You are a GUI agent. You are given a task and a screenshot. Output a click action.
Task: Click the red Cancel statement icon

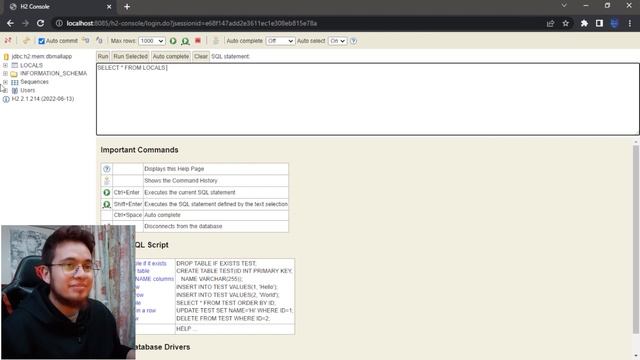[198, 40]
